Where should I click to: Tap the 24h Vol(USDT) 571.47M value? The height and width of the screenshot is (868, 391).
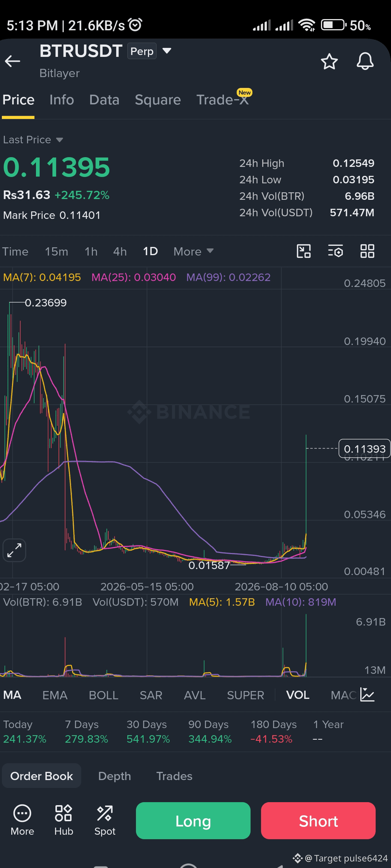[x=352, y=213]
